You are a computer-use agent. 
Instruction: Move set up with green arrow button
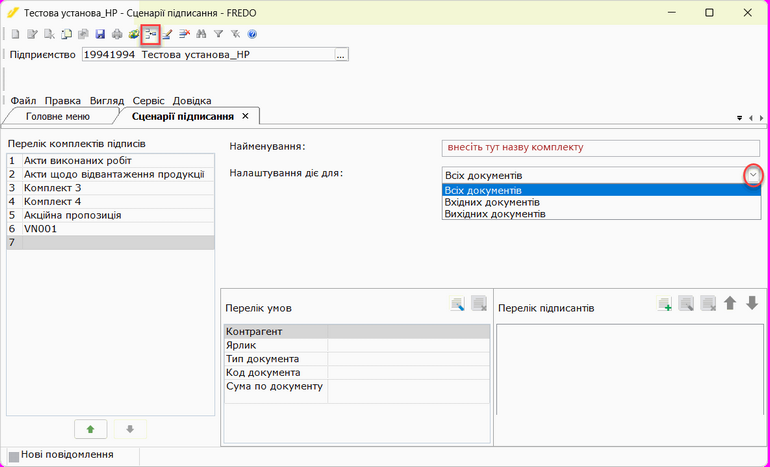pyautogui.click(x=90, y=429)
